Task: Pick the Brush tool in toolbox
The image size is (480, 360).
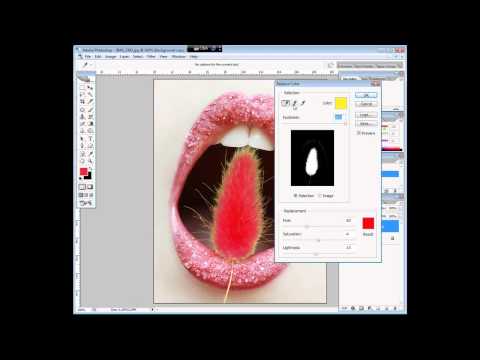Action: coord(90,109)
